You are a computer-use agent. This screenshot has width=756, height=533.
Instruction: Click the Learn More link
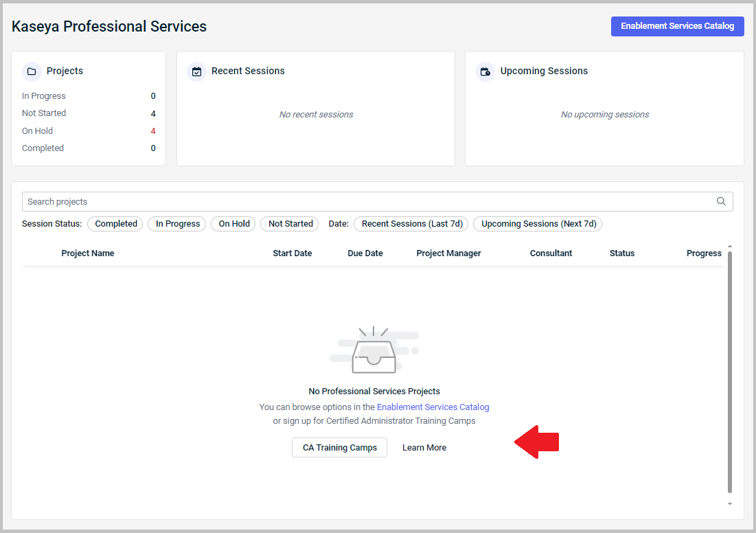[424, 448]
